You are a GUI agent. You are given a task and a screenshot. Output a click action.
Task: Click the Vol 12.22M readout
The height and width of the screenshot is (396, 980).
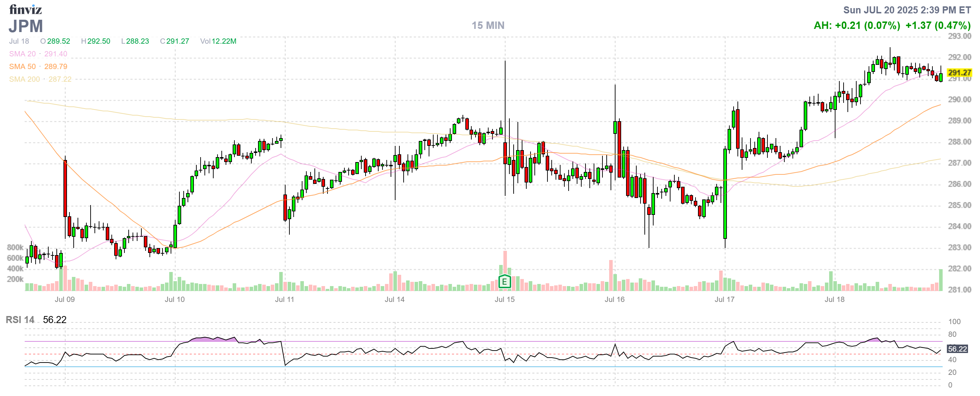pos(218,41)
